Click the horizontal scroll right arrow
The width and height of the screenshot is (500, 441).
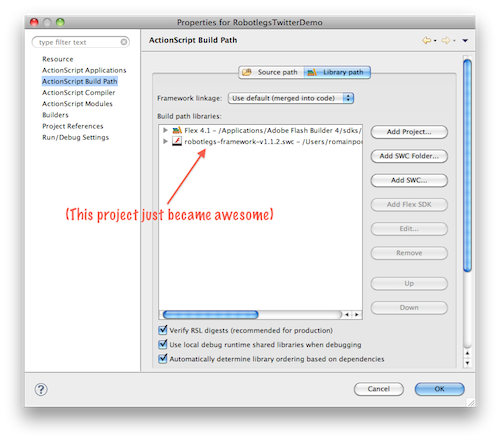click(x=357, y=314)
